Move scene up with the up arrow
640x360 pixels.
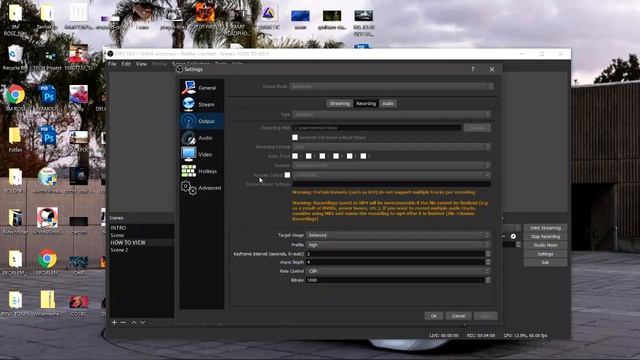tap(134, 322)
